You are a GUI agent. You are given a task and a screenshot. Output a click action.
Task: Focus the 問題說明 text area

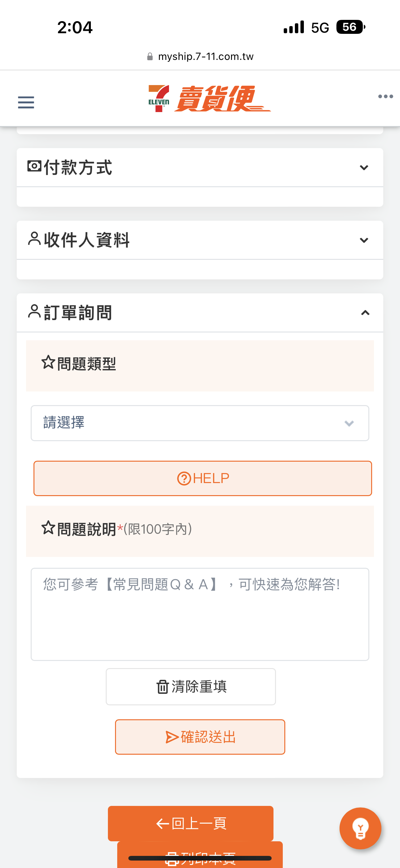point(200,614)
